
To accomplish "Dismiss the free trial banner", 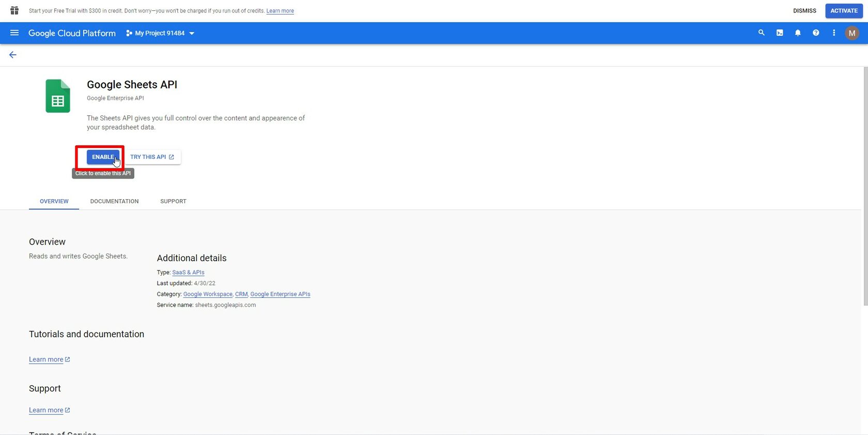I will [x=804, y=11].
